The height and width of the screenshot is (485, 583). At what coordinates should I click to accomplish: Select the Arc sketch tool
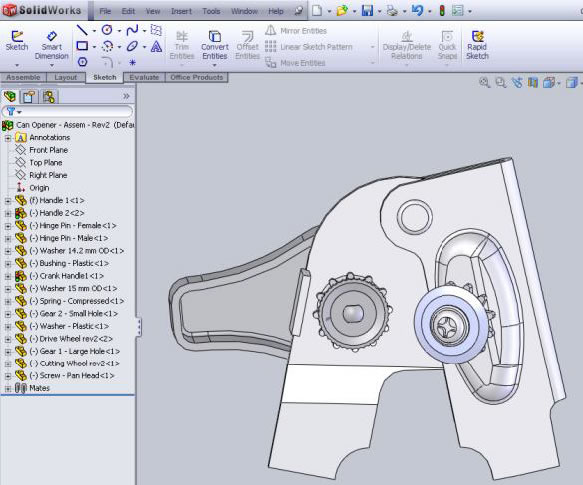click(107, 46)
